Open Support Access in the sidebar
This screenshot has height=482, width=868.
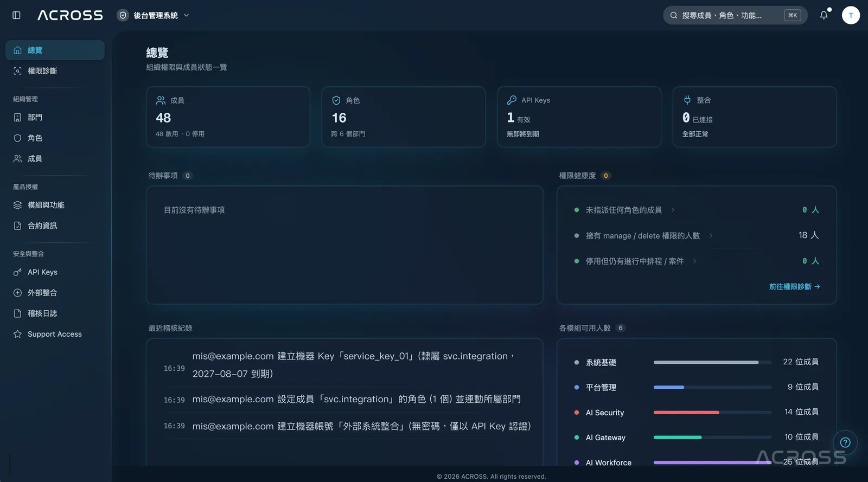click(55, 334)
